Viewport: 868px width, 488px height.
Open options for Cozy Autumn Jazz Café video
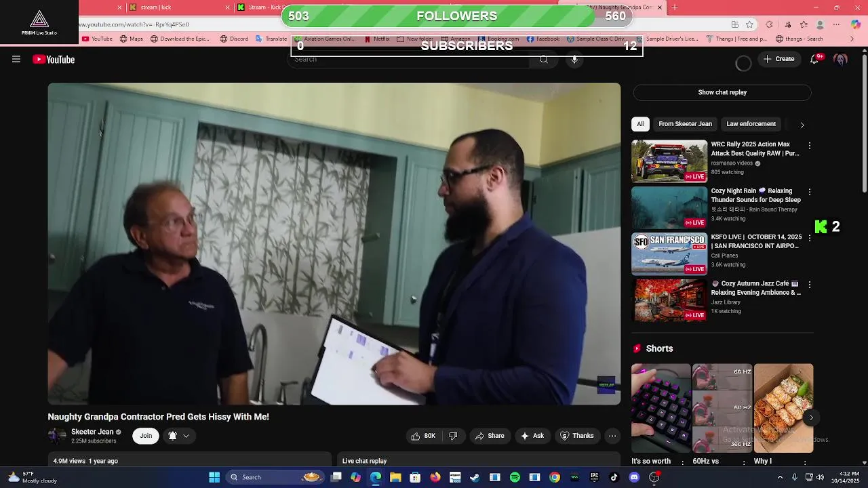coord(809,285)
